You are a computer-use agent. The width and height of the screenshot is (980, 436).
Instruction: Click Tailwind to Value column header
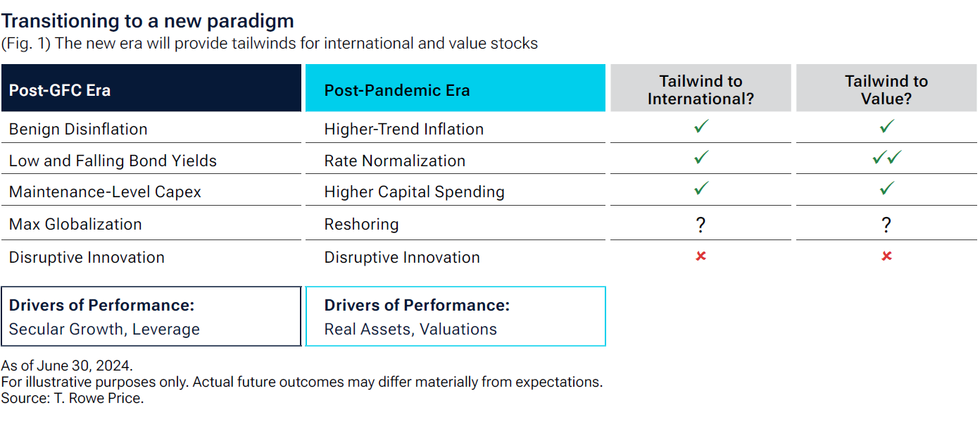tap(886, 89)
